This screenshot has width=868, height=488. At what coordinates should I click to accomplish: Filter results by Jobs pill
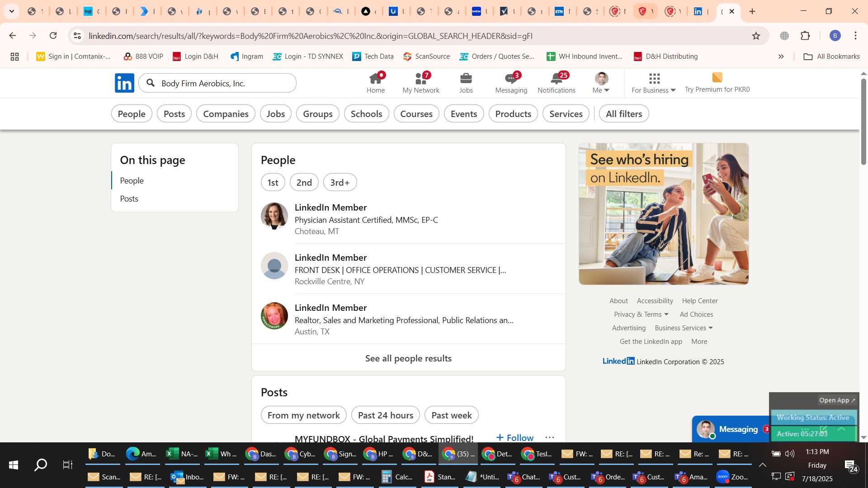point(275,114)
